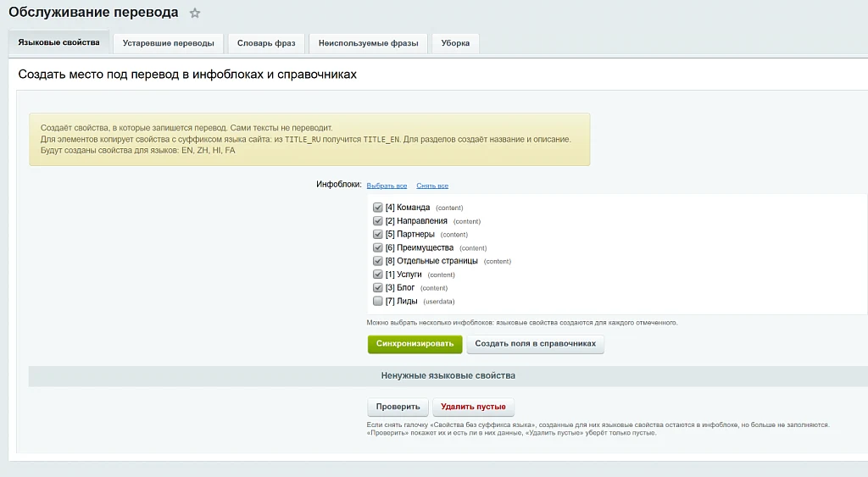Uncheck the [4] Команда infoblock checkbox
The width and height of the screenshot is (868, 477).
[x=377, y=208]
